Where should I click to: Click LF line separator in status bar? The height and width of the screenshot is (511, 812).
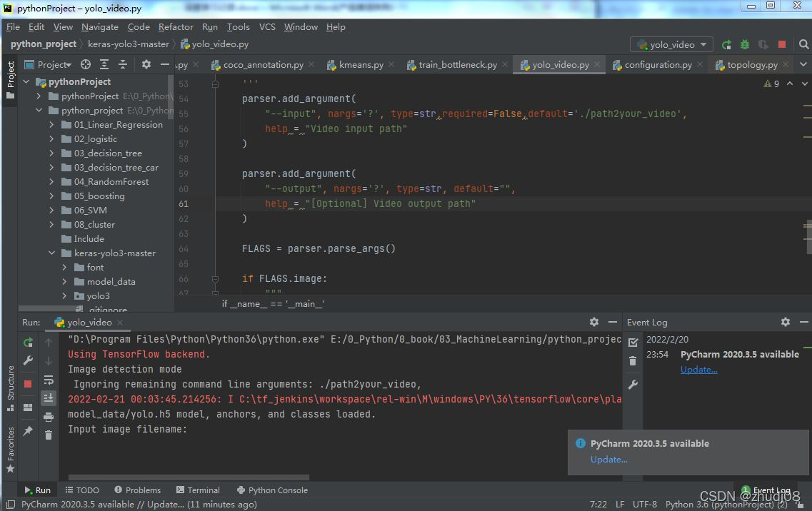pyautogui.click(x=620, y=505)
